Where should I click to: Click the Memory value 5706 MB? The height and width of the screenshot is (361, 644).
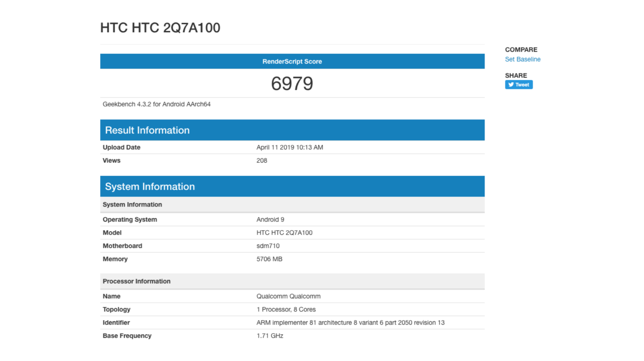pos(269,259)
